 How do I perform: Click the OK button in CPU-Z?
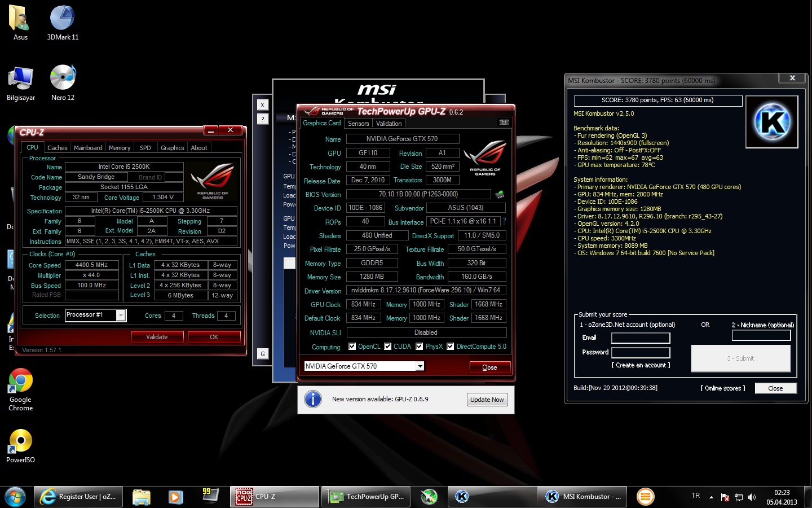(214, 337)
